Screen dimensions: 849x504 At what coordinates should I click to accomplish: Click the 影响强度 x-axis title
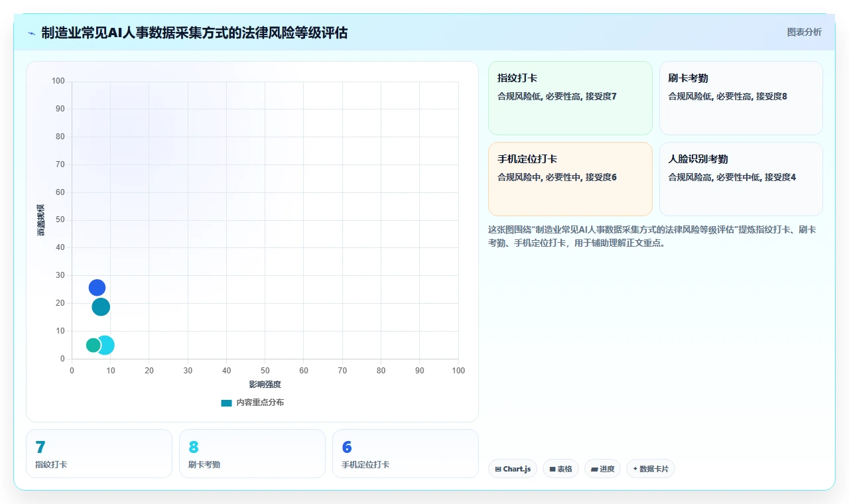pos(265,385)
